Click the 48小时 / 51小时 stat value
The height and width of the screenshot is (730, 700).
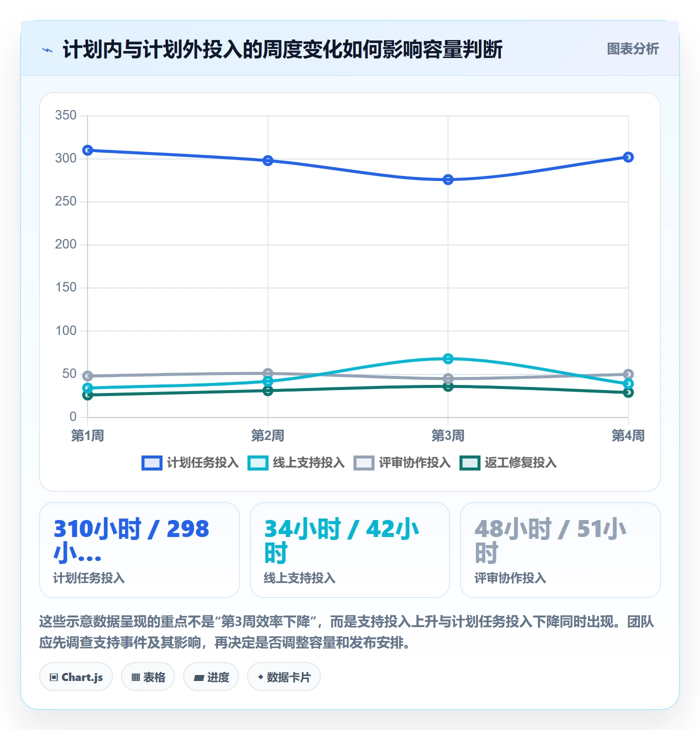(x=550, y=540)
